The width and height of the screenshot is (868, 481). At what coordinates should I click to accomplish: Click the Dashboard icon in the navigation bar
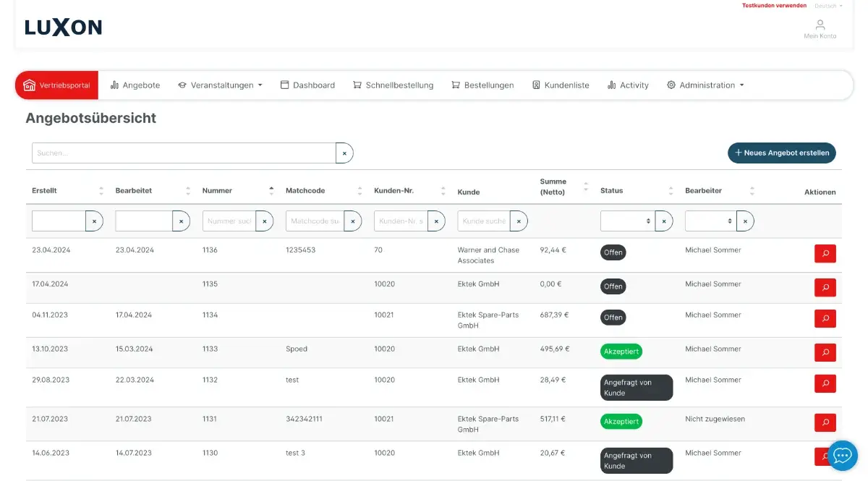[x=286, y=85]
